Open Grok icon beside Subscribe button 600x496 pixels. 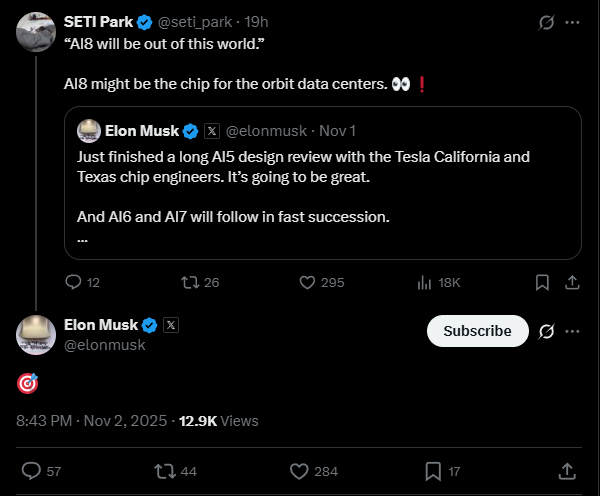pos(546,331)
